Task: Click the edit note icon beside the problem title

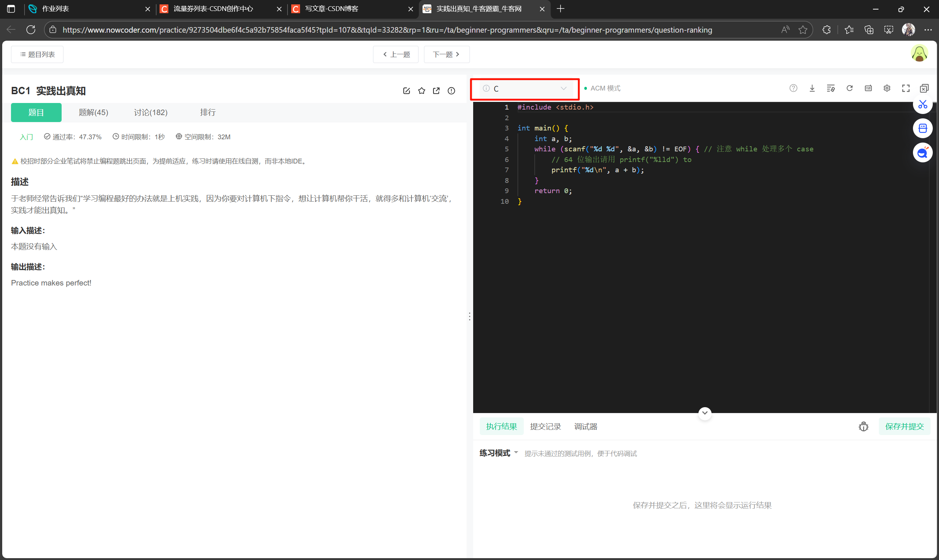Action: (406, 91)
